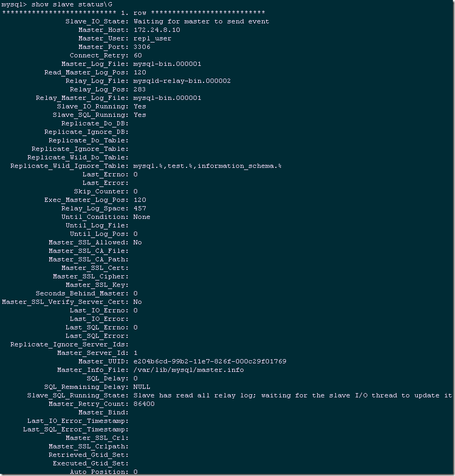Screen dimensions: 455x476
Task: Click the Until_Condition value None
Action: 141,217
